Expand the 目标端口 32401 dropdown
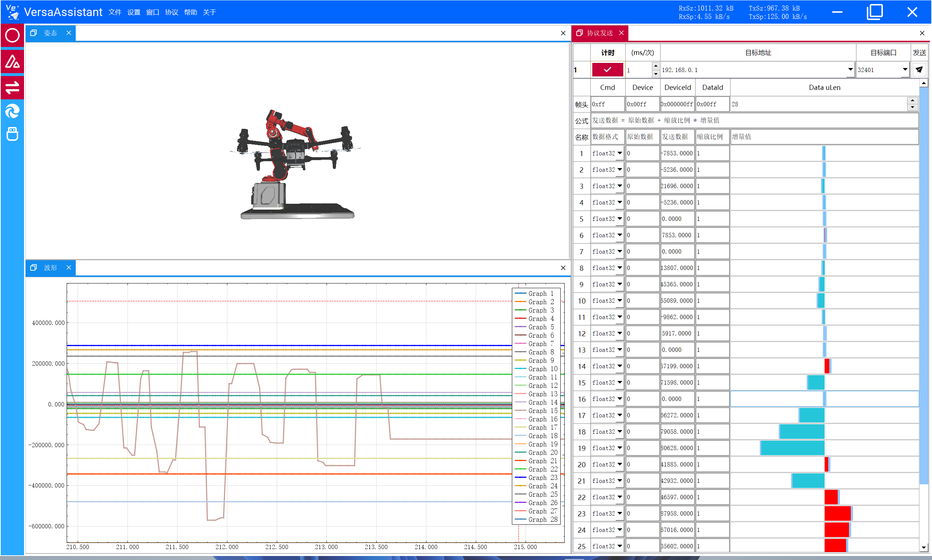Screen dimensions: 932x560 905,69
